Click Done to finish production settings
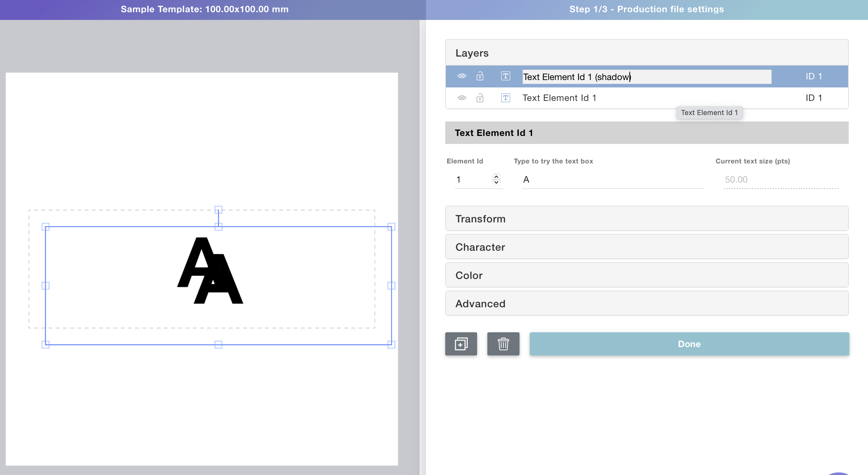This screenshot has width=868, height=475. tap(689, 344)
